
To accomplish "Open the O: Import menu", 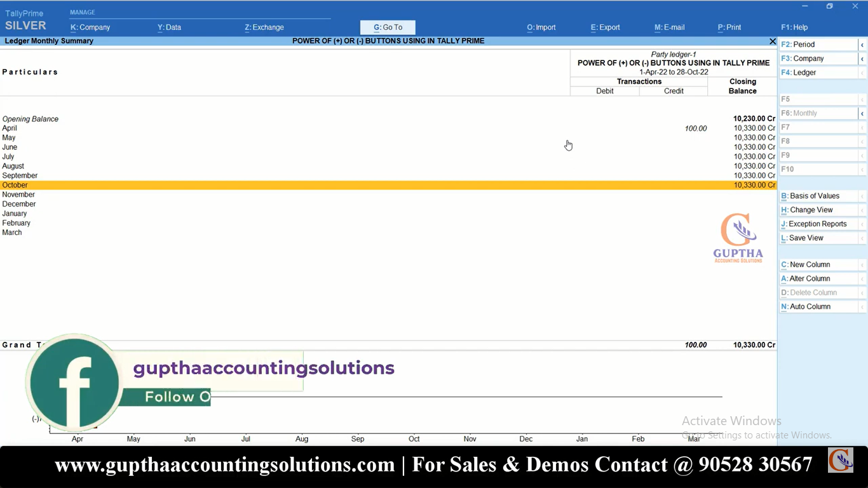I will point(541,27).
